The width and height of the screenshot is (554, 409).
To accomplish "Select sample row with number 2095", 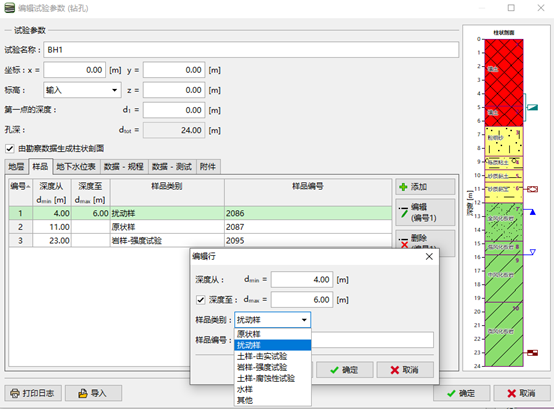I will 200,241.
